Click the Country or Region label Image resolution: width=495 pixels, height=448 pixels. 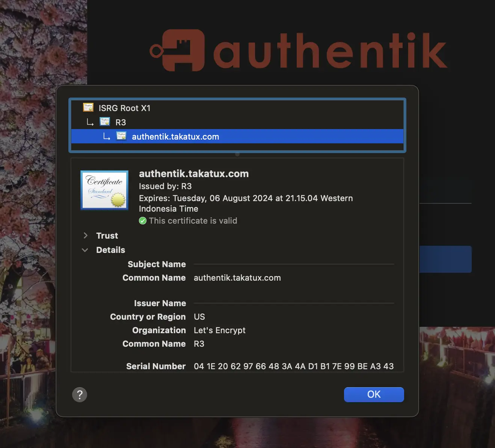click(148, 317)
